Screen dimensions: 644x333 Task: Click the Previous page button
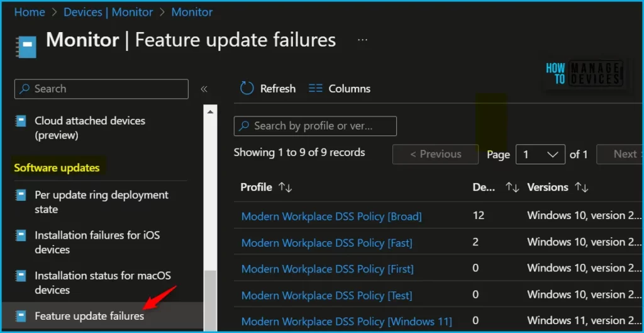(435, 154)
